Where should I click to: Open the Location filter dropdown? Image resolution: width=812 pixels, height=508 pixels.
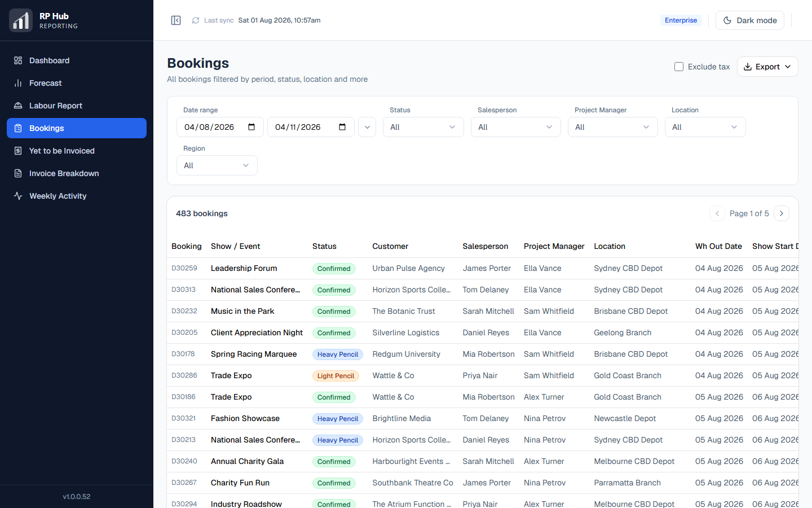click(705, 127)
